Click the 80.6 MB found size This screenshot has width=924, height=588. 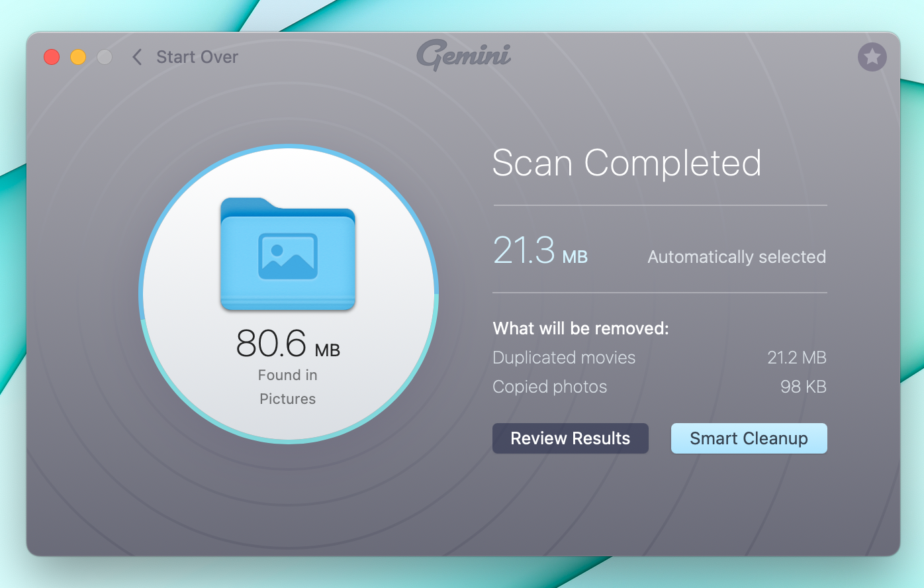[x=288, y=344]
